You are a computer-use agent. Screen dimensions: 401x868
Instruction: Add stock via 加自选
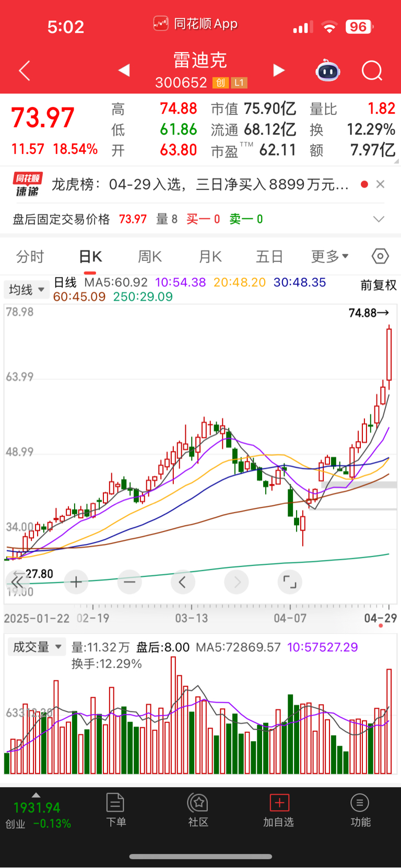[279, 810]
